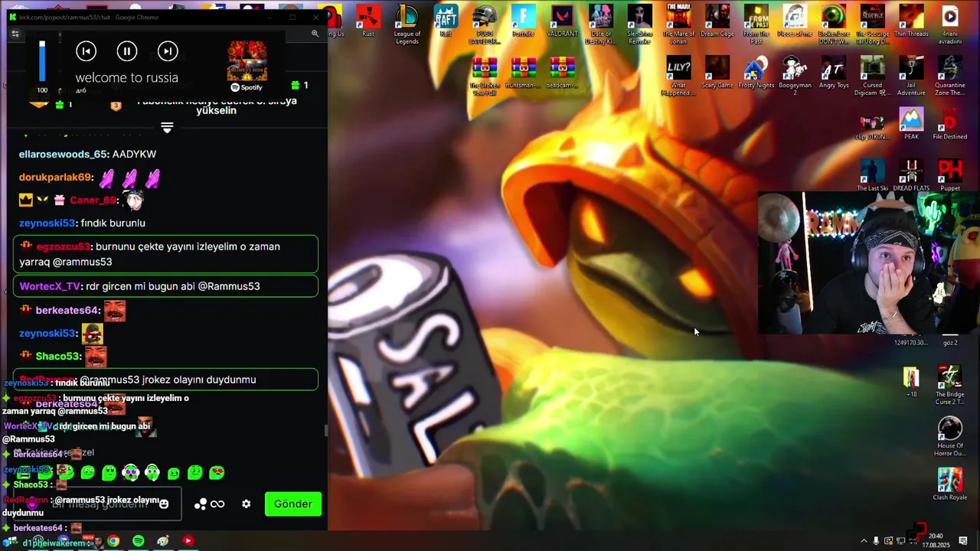Image resolution: width=980 pixels, height=551 pixels.
Task: Click Chrome icon in Windows taskbar
Action: (113, 541)
